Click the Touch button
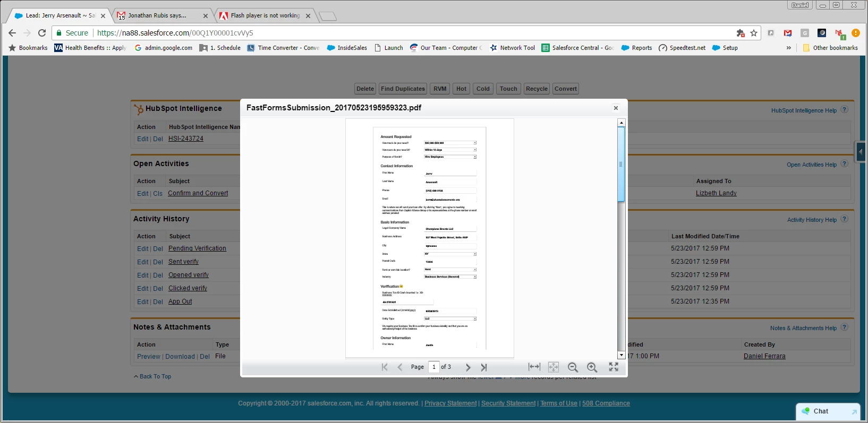Viewport: 868px width, 423px height. (x=508, y=89)
